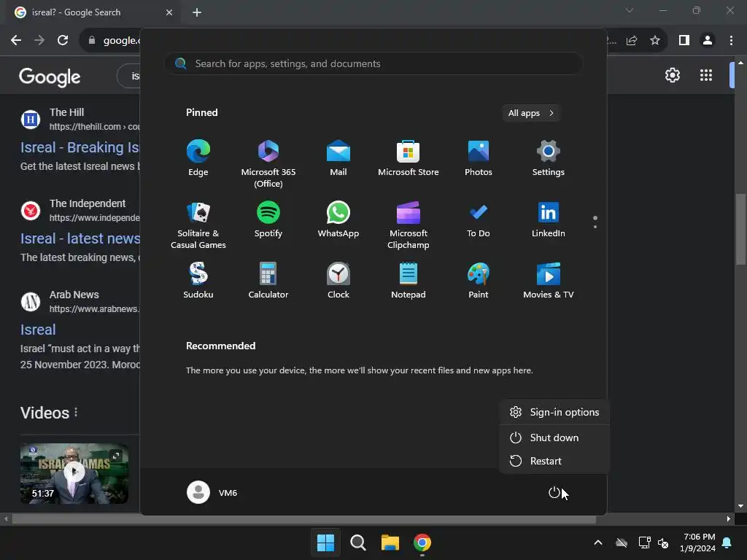
Task: Go back in Chrome
Action: click(16, 41)
